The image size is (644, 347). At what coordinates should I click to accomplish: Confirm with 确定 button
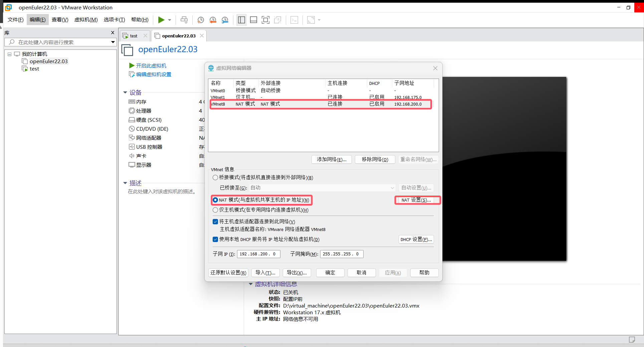click(330, 273)
